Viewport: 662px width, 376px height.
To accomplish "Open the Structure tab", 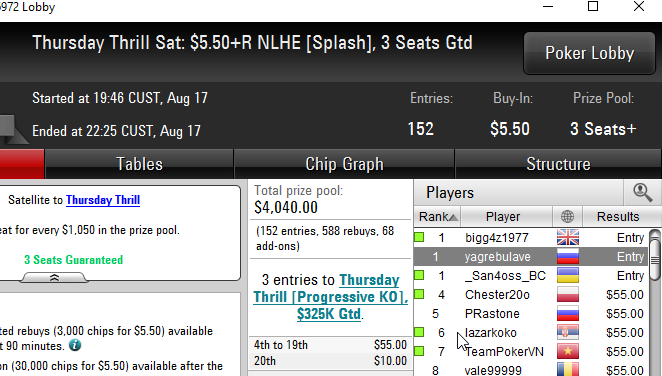I will click(558, 164).
